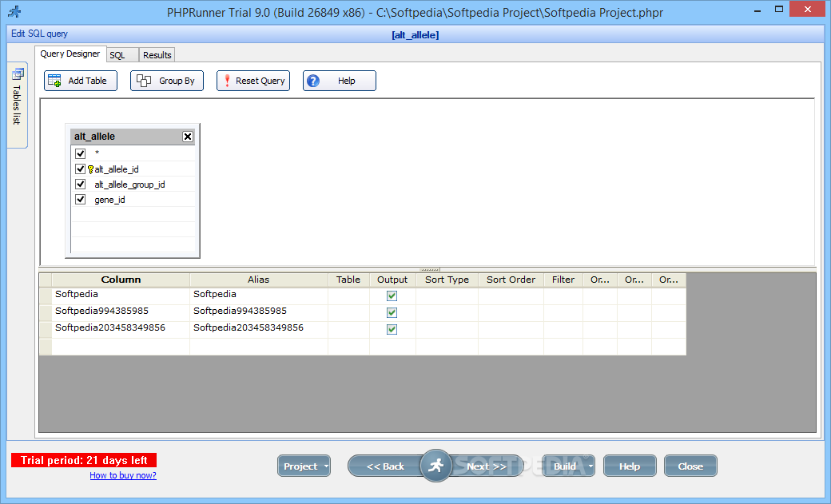Click the Softpedia203458349856 Alias cell
Viewport: 831px width, 504px height.
pyautogui.click(x=259, y=330)
